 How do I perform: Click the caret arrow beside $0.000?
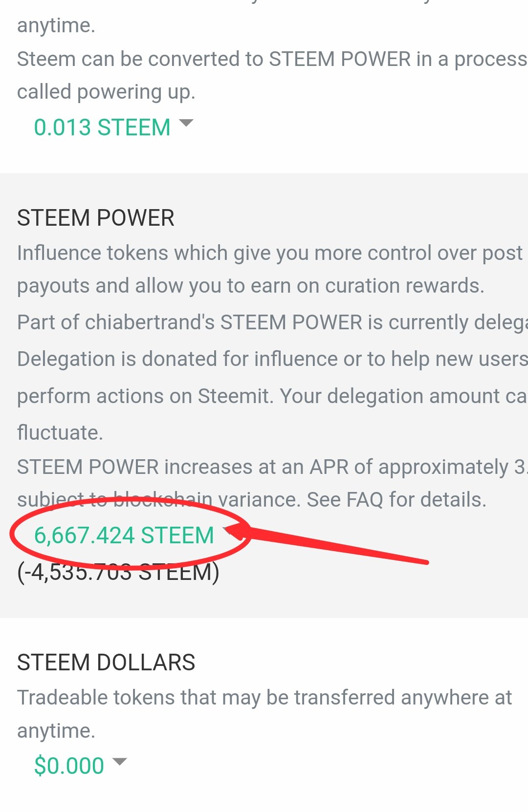pyautogui.click(x=120, y=761)
